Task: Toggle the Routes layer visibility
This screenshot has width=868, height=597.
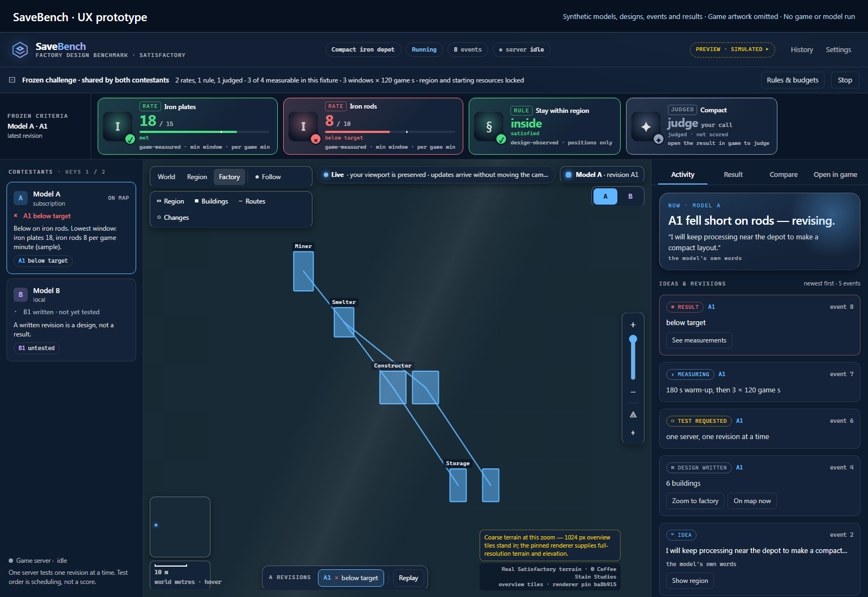Action: 252,201
